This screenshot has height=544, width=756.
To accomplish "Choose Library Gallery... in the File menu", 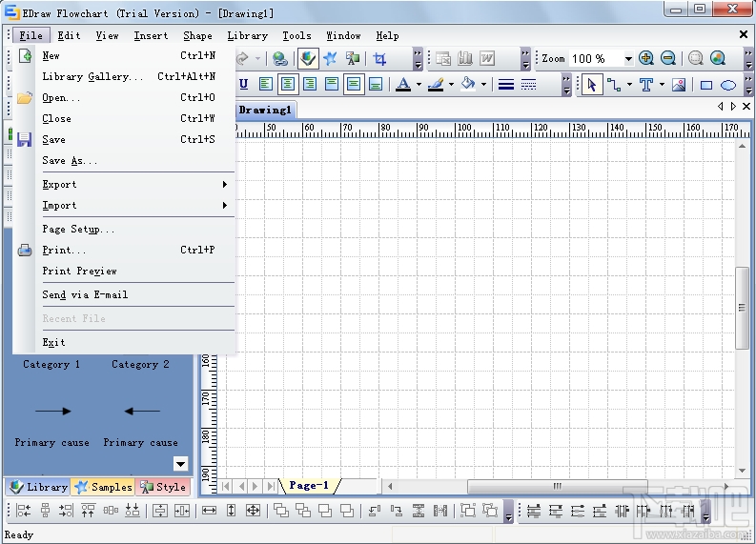I will 126,76.
